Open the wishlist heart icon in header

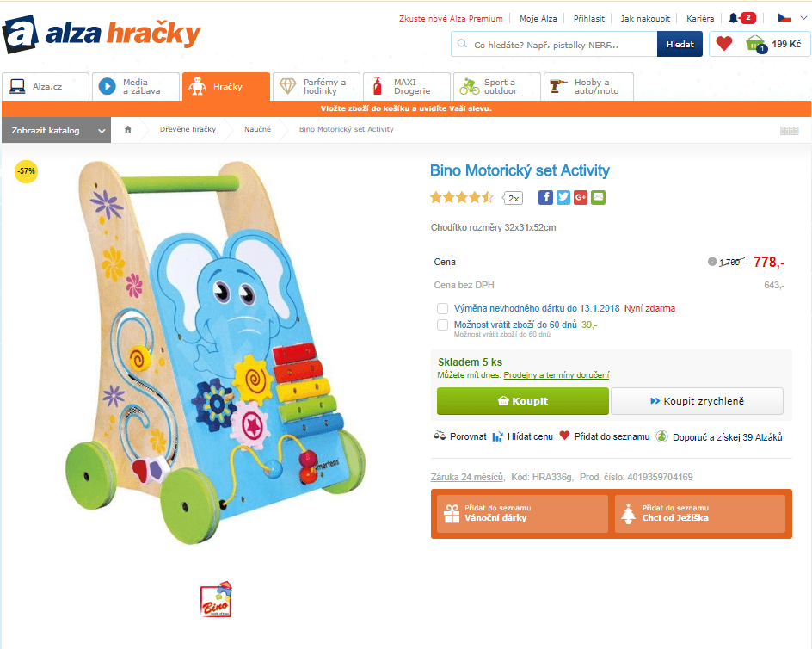(724, 44)
